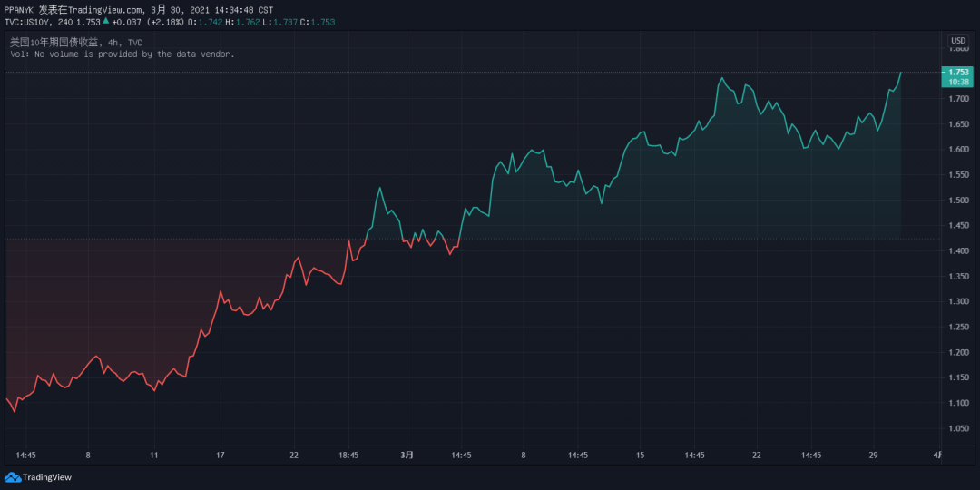The width and height of the screenshot is (980, 490).
Task: Click the chart title 美国10年期国债收益
Action: (x=54, y=42)
